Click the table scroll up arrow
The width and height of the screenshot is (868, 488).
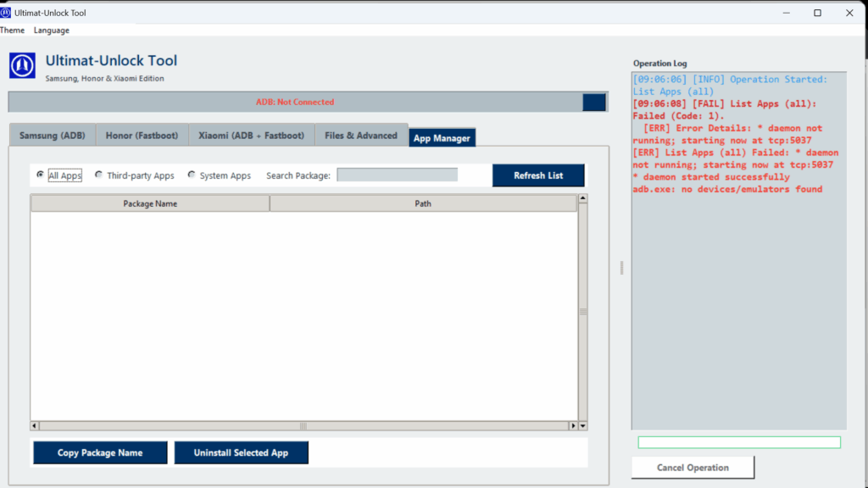582,200
